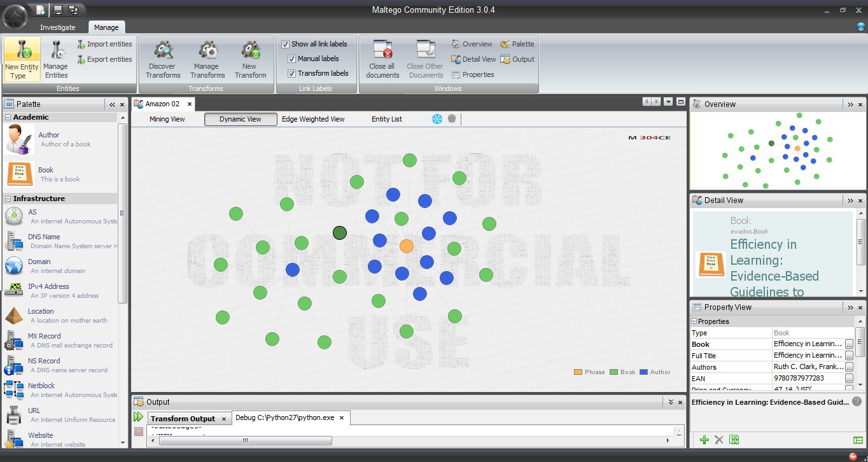Open the Entity List view
Screen dimensions: 868x462
(x=387, y=119)
